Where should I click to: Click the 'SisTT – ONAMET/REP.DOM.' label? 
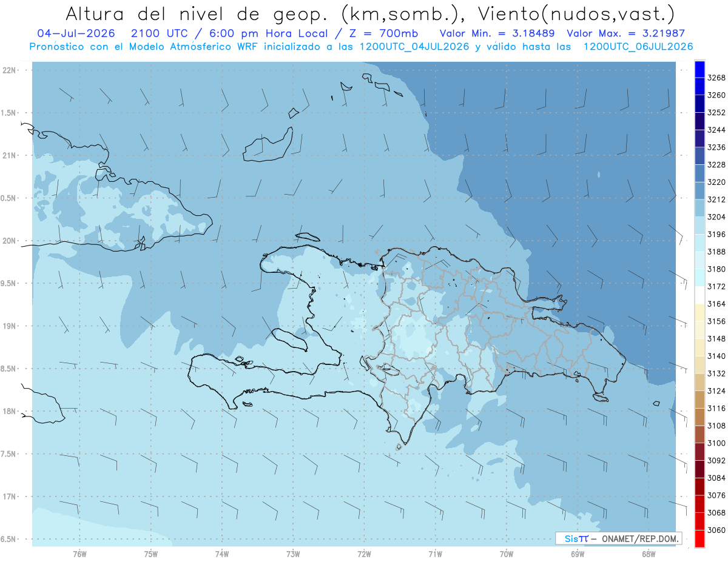[618, 538]
